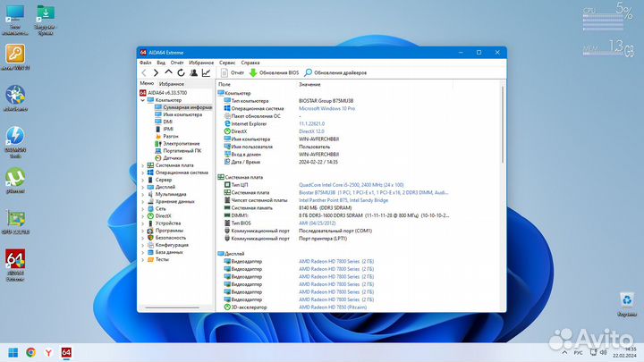Screen dimensions: 644x362
Task: Open the user icon in toolbar
Action: (193, 72)
